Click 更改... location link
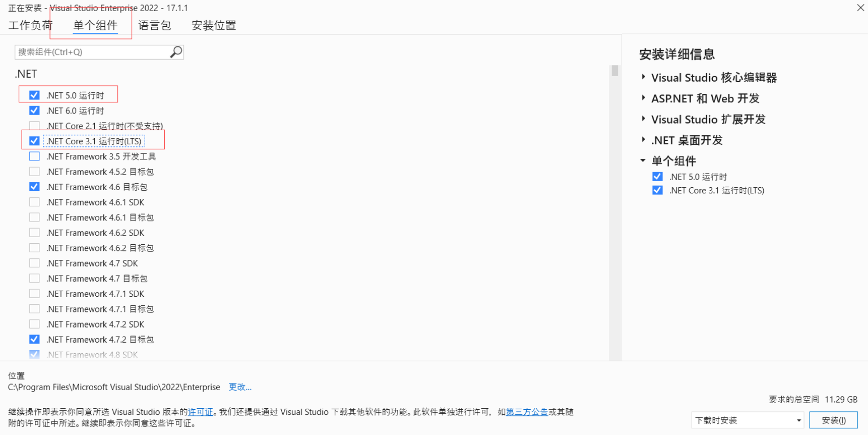The height and width of the screenshot is (435, 868). pos(240,387)
